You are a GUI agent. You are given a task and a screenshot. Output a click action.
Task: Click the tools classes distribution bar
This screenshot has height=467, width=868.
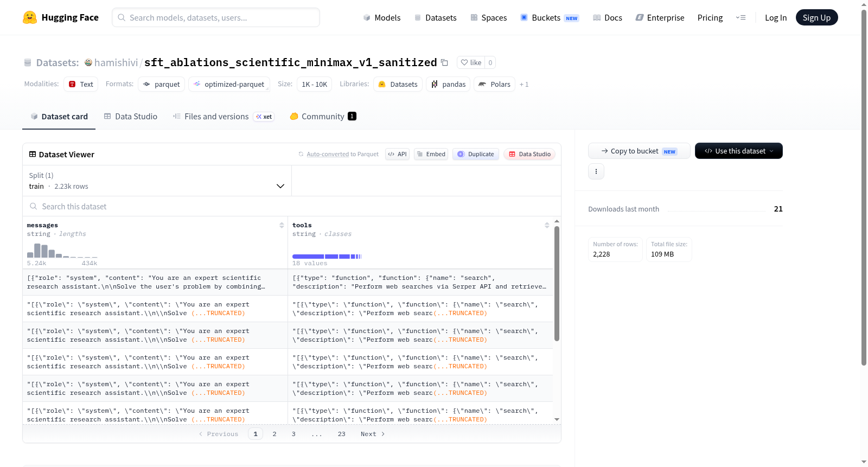(x=327, y=256)
